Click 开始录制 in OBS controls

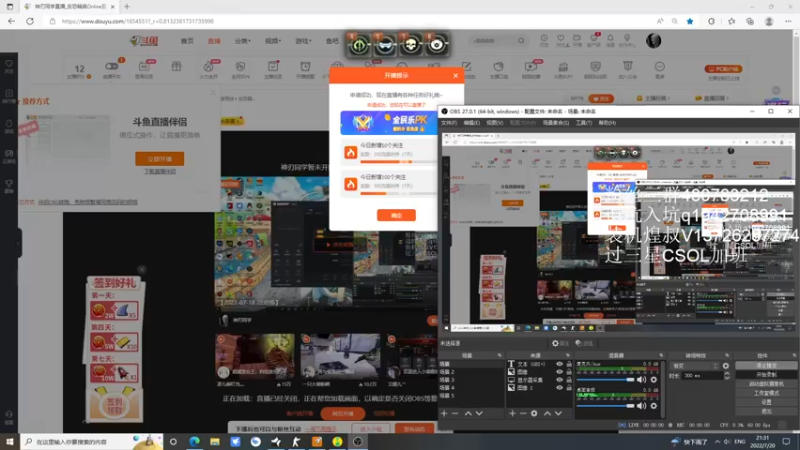tap(766, 374)
